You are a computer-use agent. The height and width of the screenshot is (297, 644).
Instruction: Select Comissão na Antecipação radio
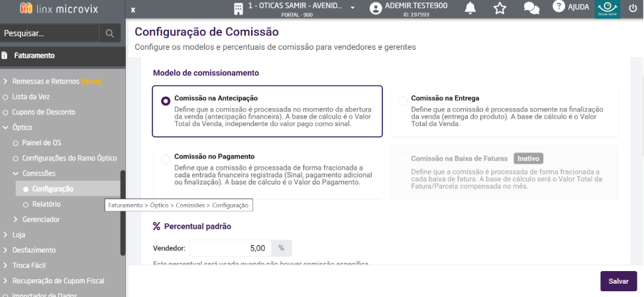tap(166, 101)
